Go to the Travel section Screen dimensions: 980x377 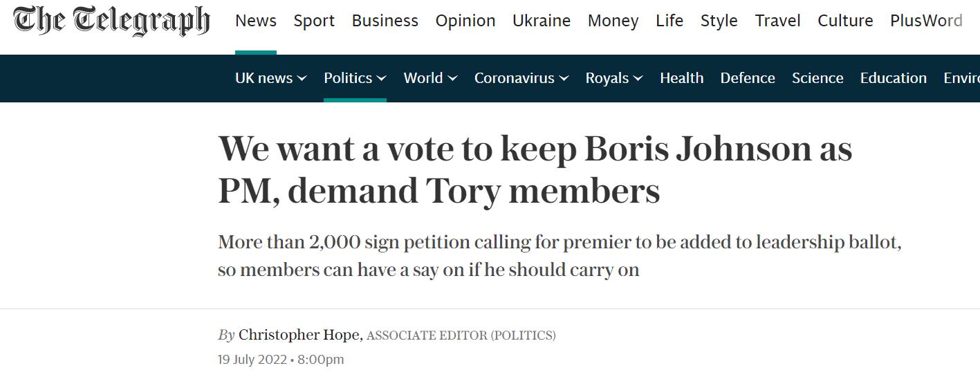(x=777, y=21)
